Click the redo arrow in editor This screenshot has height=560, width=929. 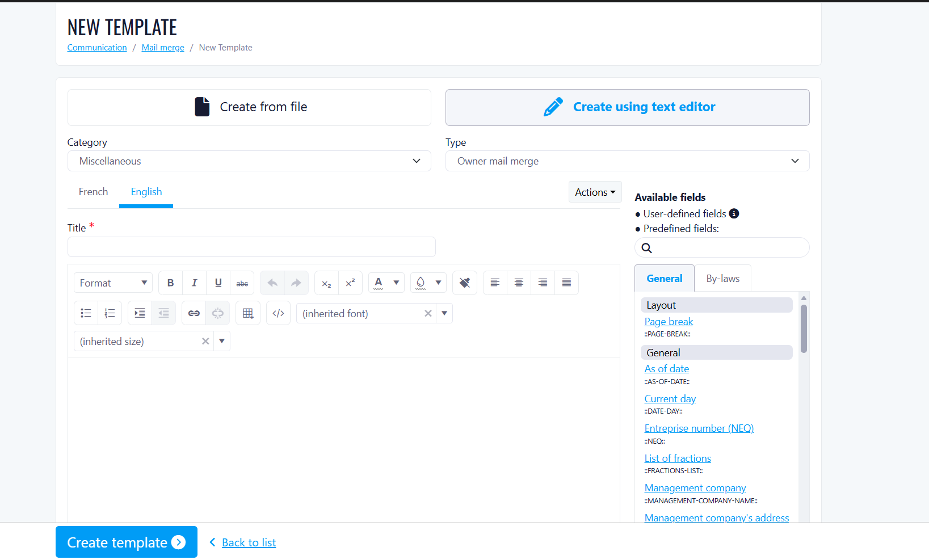click(296, 283)
